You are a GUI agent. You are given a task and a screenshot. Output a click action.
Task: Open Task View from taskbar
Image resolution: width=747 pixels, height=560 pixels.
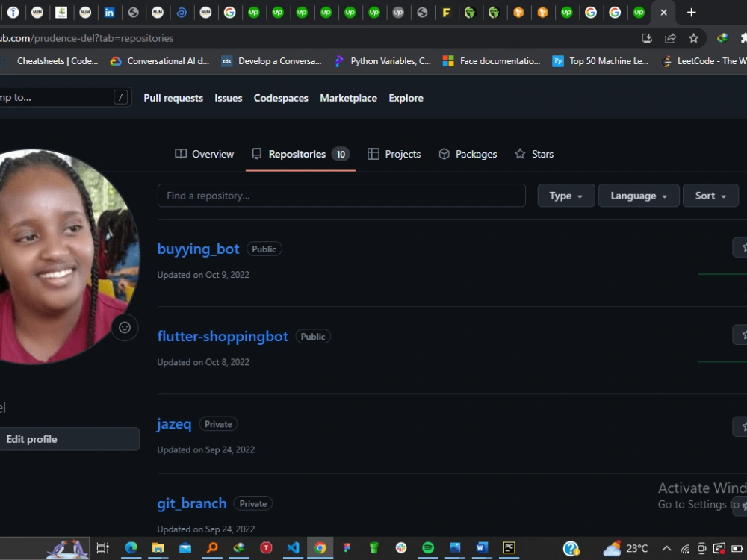tap(103, 548)
